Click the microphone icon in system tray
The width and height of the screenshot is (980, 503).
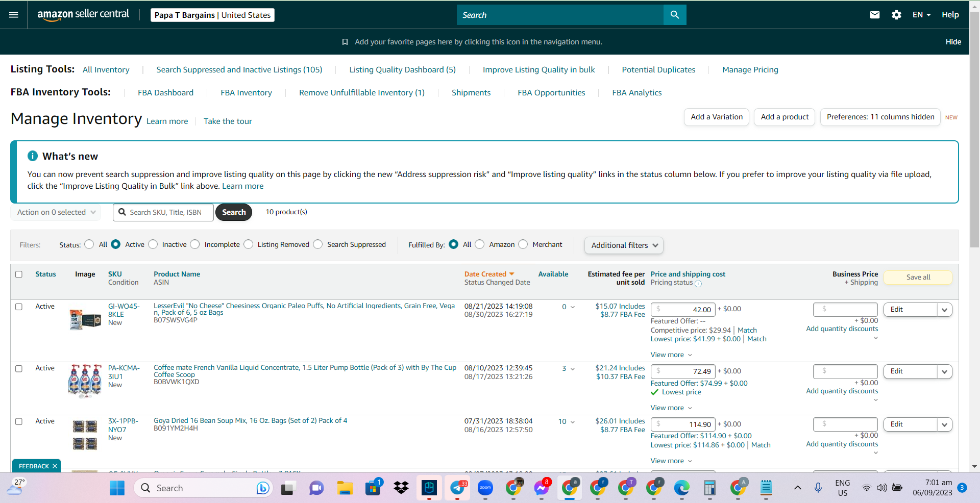pos(818,488)
